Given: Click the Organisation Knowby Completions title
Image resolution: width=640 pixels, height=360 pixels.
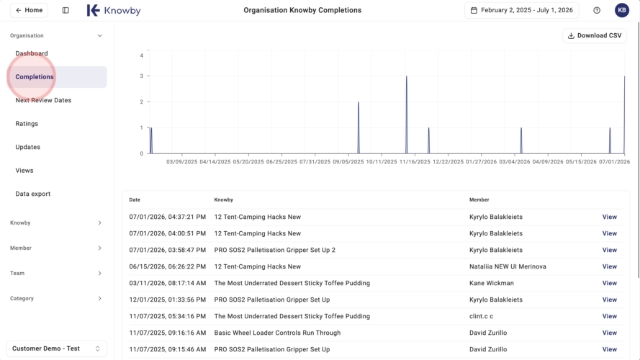Looking at the screenshot, I should pyautogui.click(x=302, y=10).
